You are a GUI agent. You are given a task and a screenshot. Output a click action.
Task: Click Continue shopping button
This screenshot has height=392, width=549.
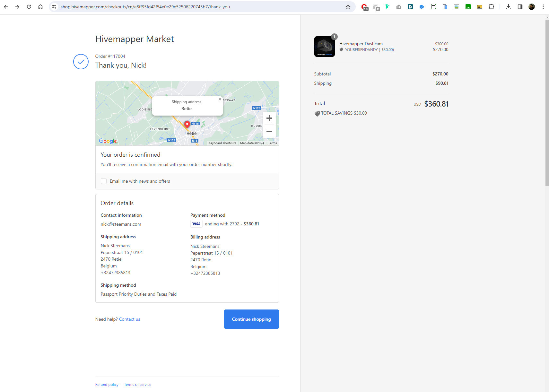251,319
